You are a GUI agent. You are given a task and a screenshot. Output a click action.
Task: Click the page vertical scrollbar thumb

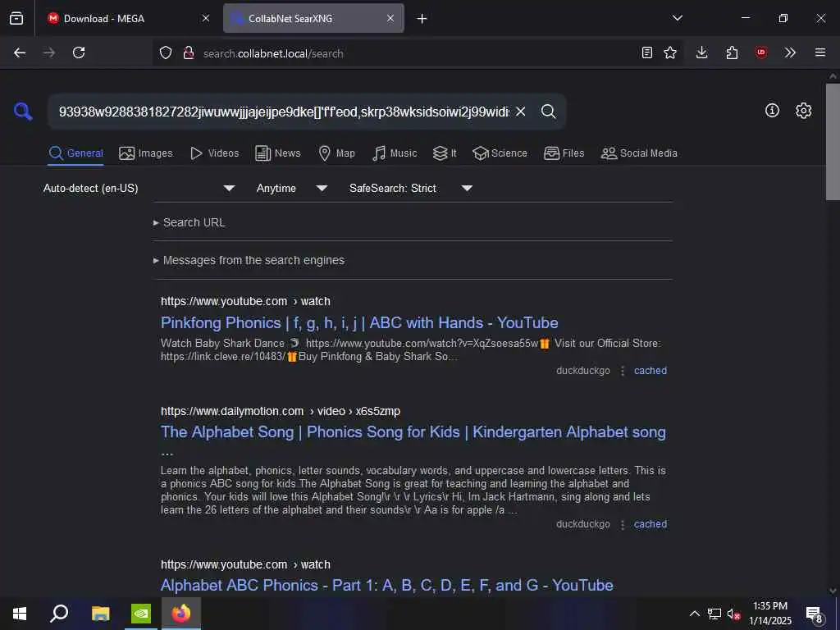pos(833,142)
